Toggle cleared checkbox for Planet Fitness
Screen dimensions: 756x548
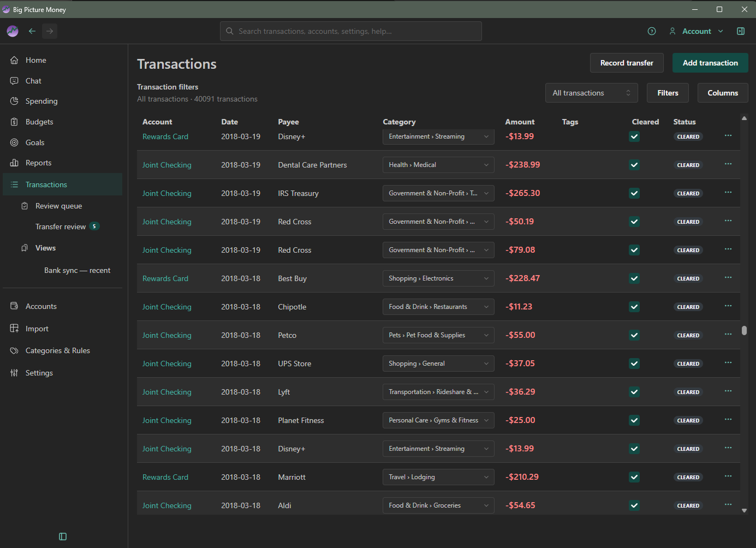click(x=634, y=420)
